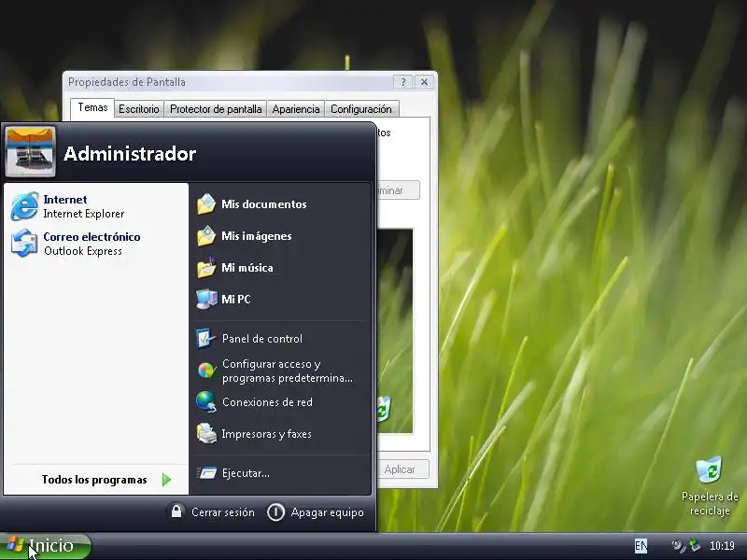The height and width of the screenshot is (560, 747).
Task: Switch to the Protector de pantalla tab
Action: click(216, 109)
